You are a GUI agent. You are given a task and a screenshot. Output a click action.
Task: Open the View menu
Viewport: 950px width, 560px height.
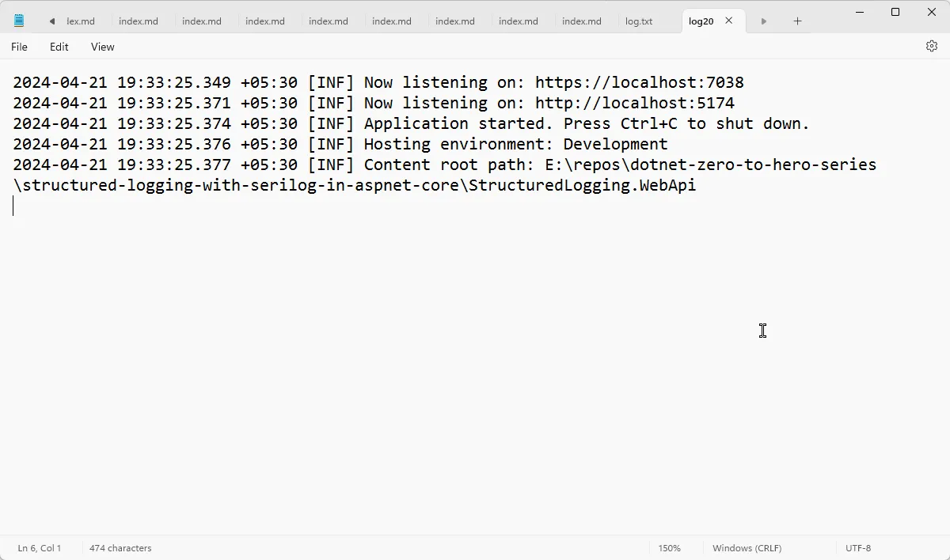pyautogui.click(x=102, y=47)
